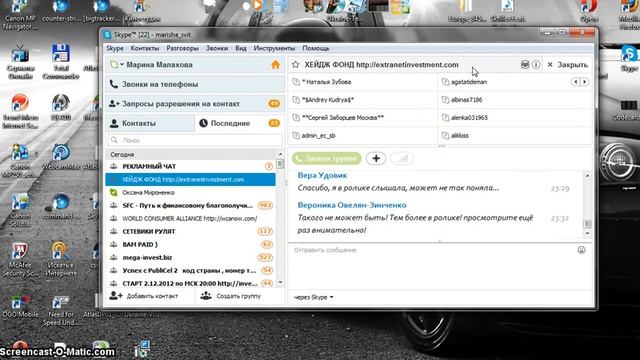
Task: Open СЕТЕВИКИ РУЛЯТ chat
Action: (191, 231)
